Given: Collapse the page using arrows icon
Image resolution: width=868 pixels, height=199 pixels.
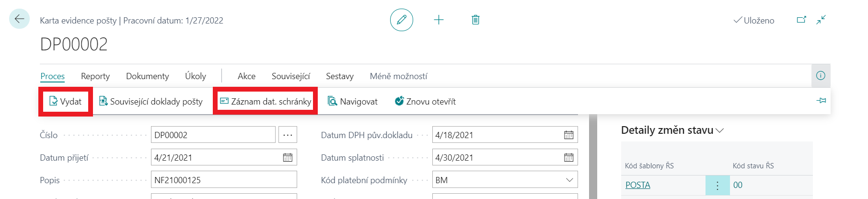Looking at the screenshot, I should pyautogui.click(x=821, y=20).
